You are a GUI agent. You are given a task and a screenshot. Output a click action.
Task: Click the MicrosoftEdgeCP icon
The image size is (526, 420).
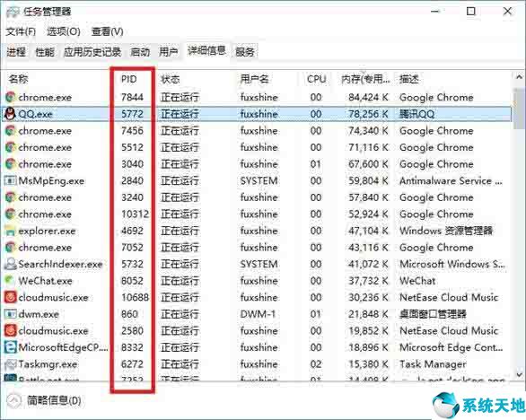[x=10, y=347]
